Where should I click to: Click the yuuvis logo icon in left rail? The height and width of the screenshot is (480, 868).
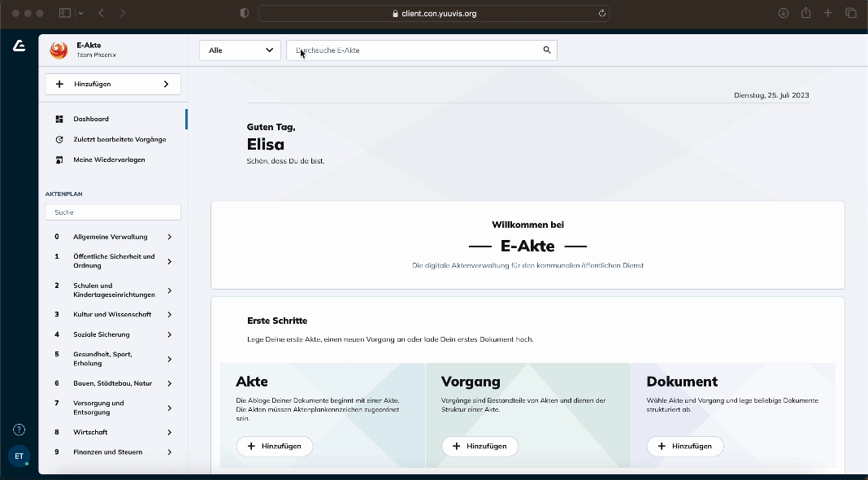19,46
